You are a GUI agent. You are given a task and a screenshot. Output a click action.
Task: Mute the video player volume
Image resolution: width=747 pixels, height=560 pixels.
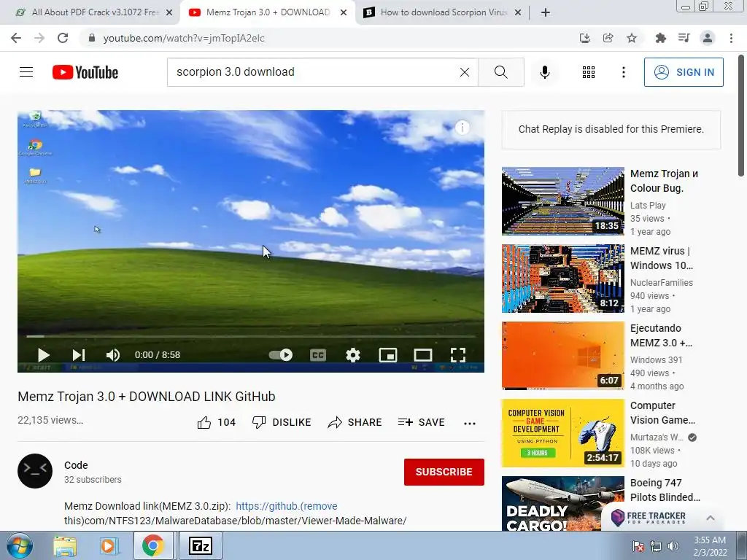[x=113, y=355]
